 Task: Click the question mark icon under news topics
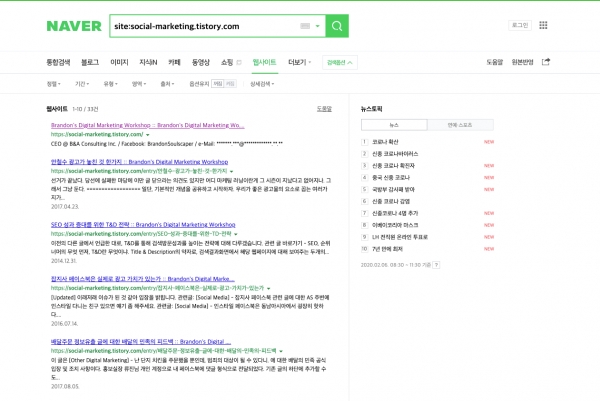pyautogui.click(x=436, y=265)
